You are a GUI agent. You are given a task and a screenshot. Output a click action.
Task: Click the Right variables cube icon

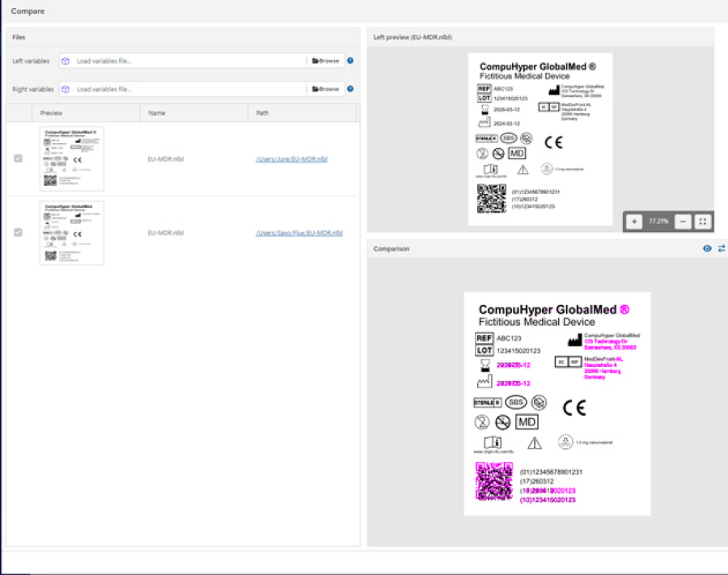(66, 89)
